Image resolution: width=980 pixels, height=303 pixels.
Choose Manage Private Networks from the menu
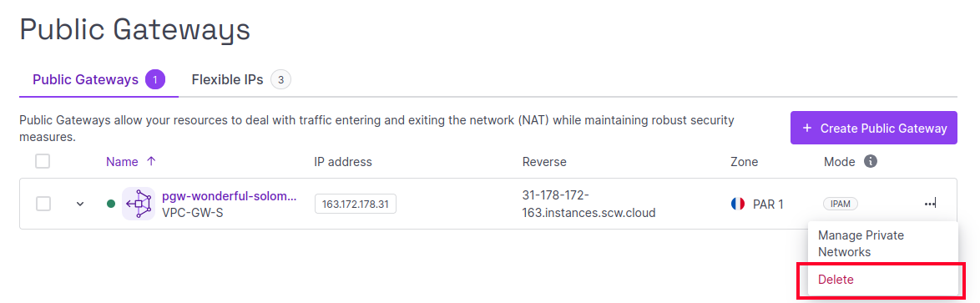click(882, 244)
